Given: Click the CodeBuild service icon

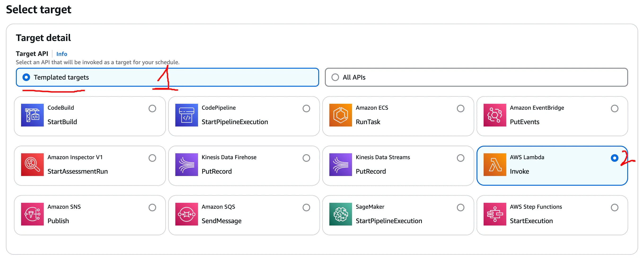Looking at the screenshot, I should (32, 115).
